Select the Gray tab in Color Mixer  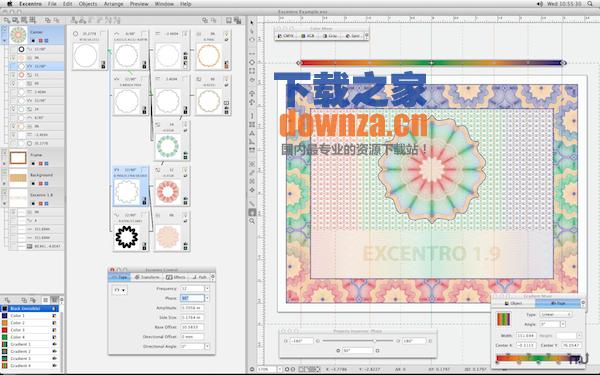tap(330, 36)
